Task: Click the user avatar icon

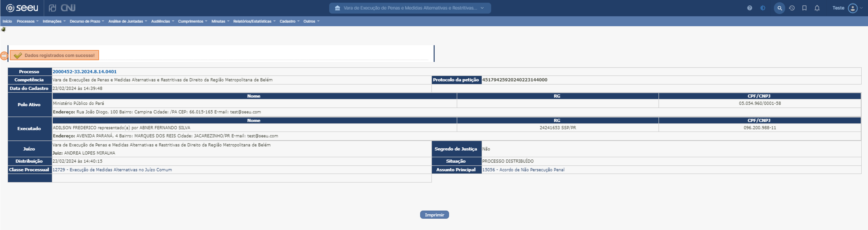Action: [x=853, y=8]
